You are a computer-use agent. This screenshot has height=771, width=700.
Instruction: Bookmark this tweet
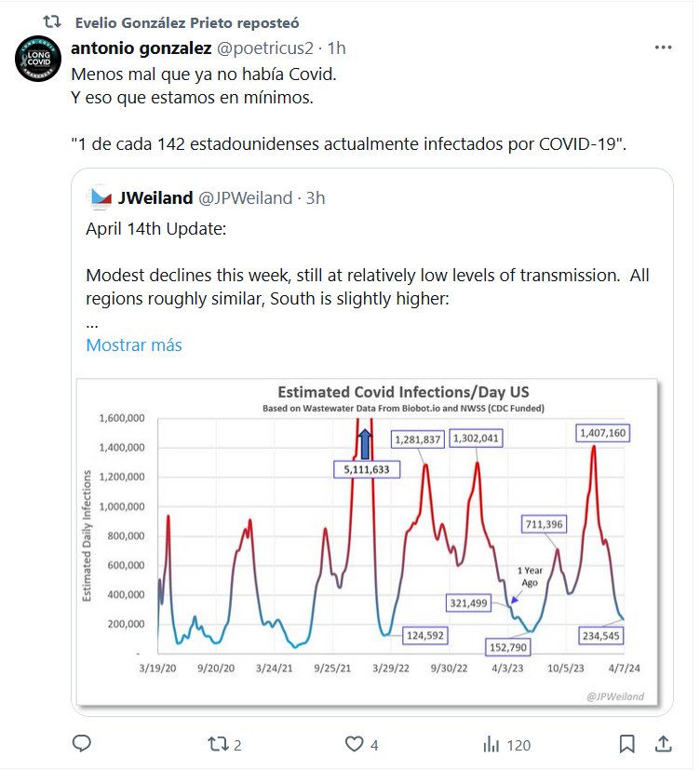[627, 744]
